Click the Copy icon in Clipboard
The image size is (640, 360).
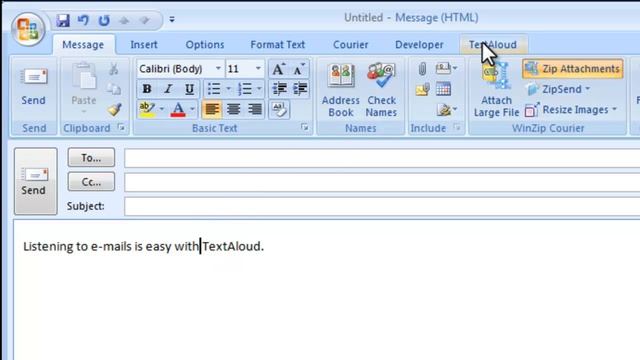(x=114, y=89)
